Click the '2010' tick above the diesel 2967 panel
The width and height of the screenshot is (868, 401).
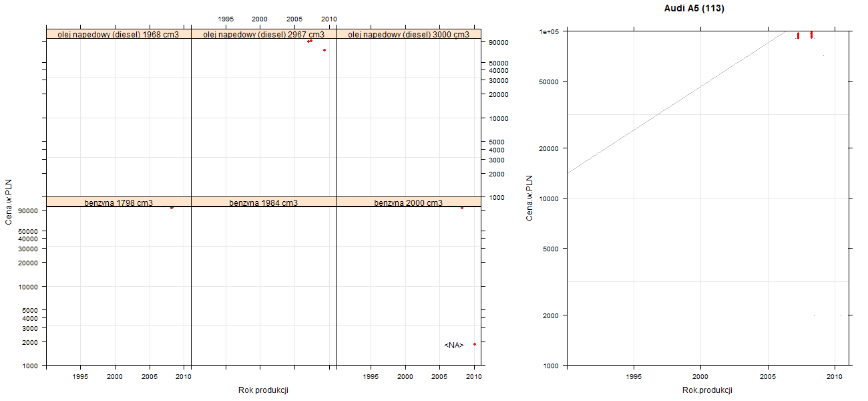(329, 19)
